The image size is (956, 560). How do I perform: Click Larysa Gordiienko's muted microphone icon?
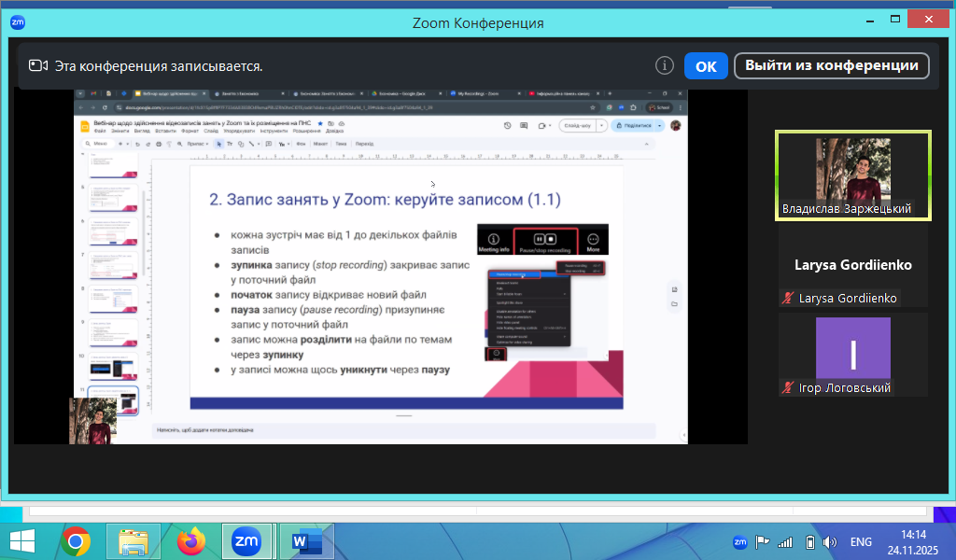click(x=789, y=298)
